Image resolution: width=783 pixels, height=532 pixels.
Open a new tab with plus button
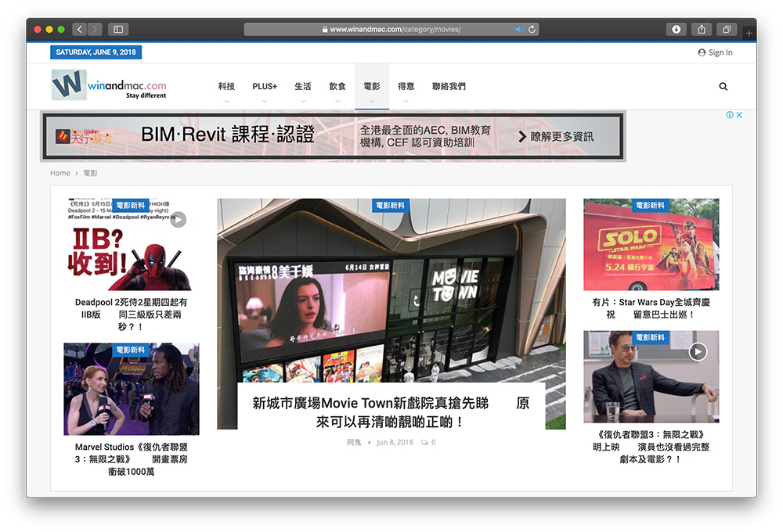coord(749,33)
